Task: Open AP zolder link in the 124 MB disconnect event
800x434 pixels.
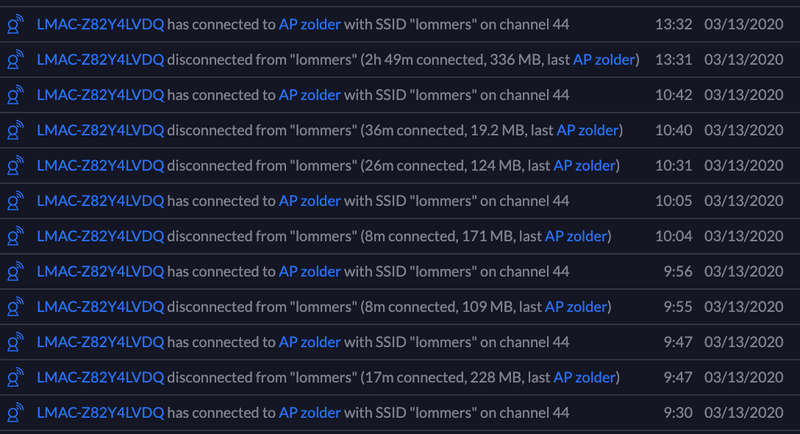Action: click(584, 166)
